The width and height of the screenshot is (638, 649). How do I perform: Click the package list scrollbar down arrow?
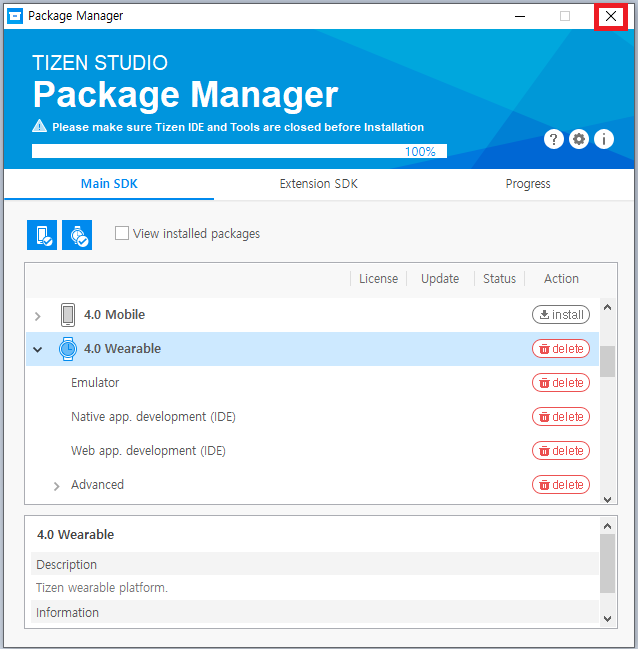tap(607, 499)
